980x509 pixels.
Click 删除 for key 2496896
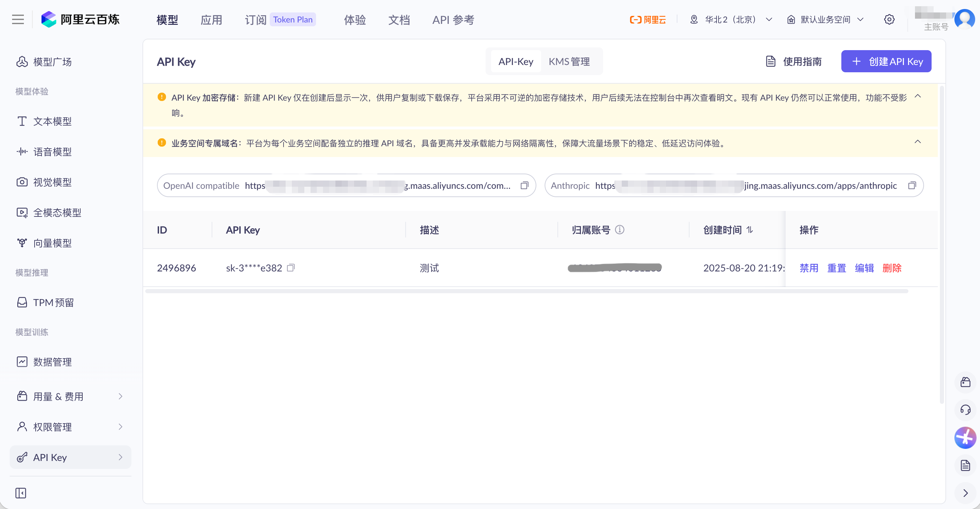coord(892,268)
